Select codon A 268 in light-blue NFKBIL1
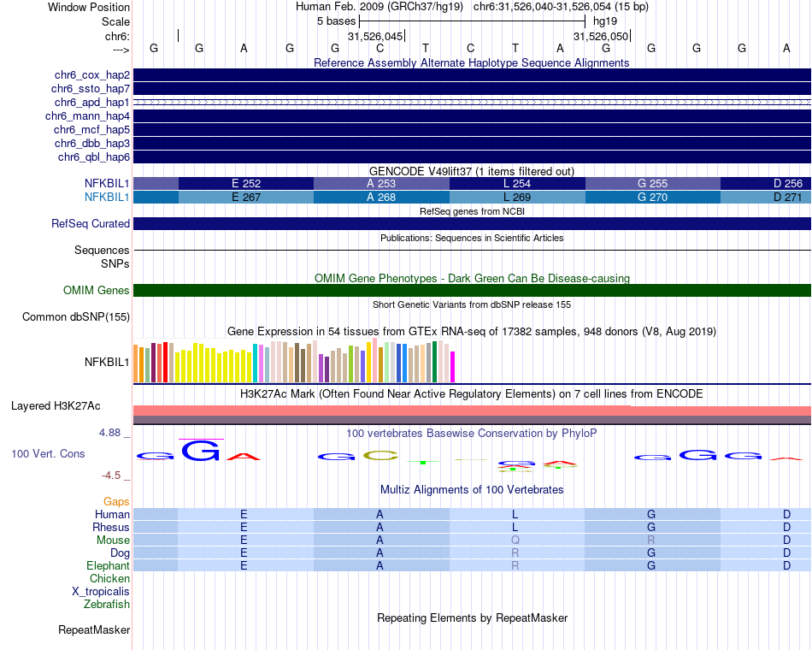 381,197
